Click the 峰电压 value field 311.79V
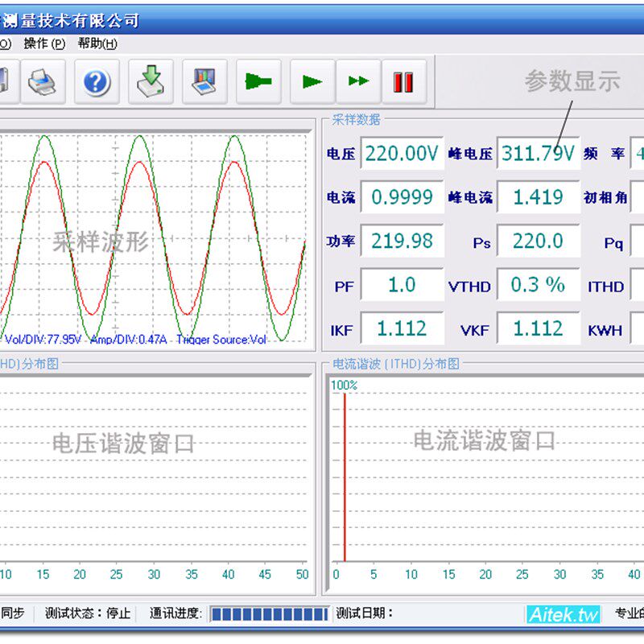Screen dimensions: 644x644 tap(539, 153)
